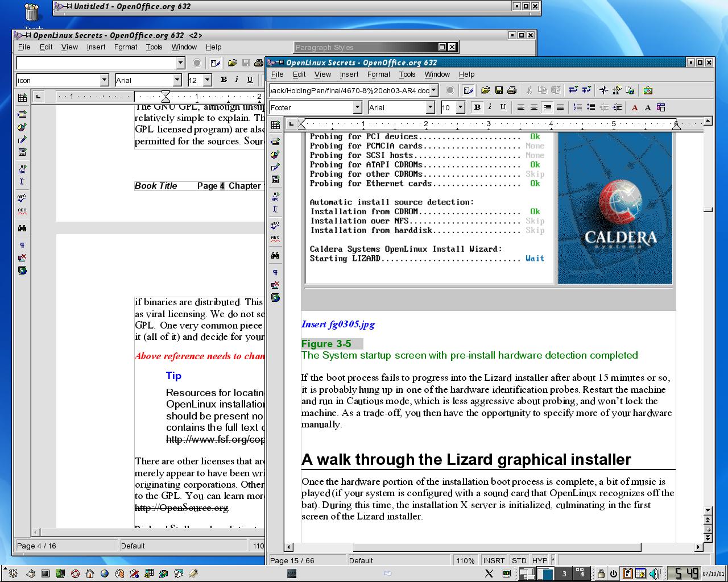Expand the Footer paragraph style dropdown
The height and width of the screenshot is (582, 728).
[x=357, y=107]
